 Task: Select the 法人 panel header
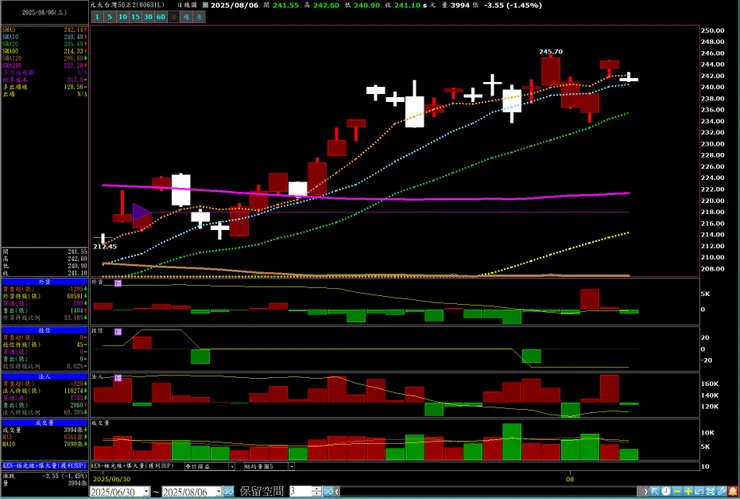click(x=44, y=377)
